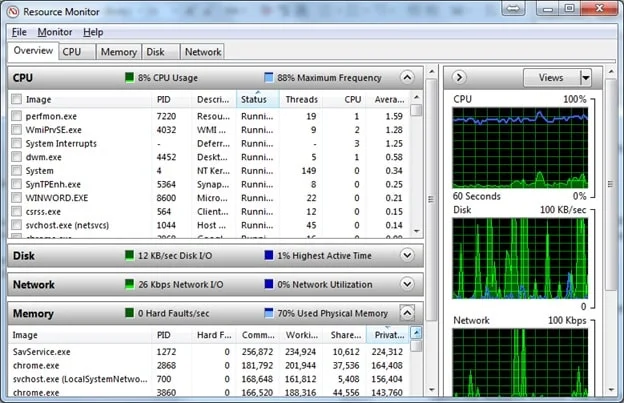
Task: Sort memory table by Working Set column
Action: pos(301,335)
